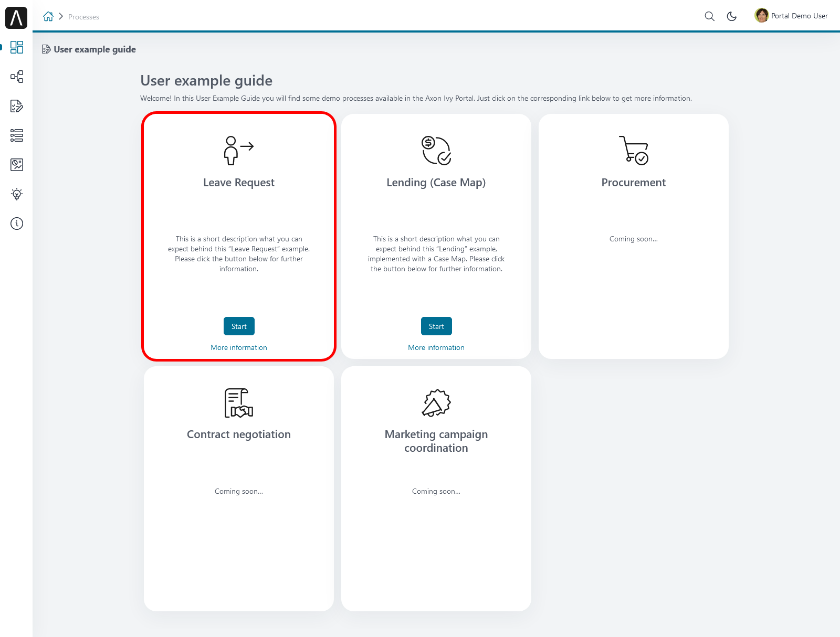Click the User example guide title icon
This screenshot has width=840, height=637.
tap(46, 49)
